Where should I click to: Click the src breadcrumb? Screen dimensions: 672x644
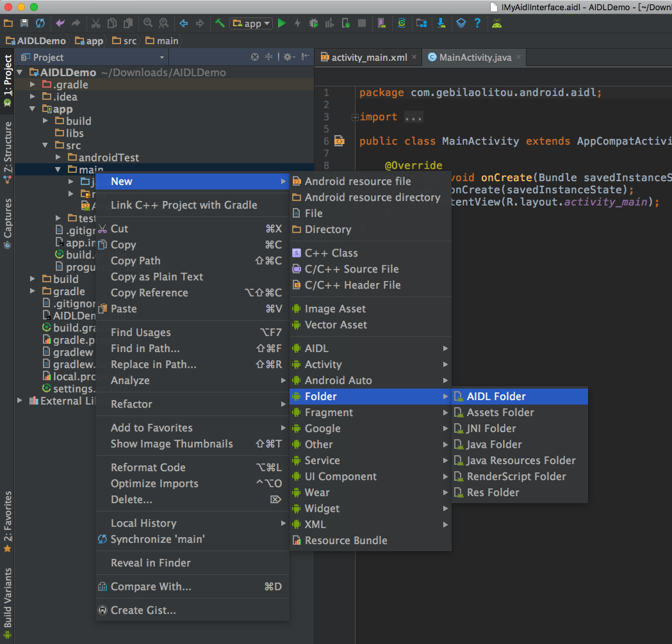coord(124,41)
